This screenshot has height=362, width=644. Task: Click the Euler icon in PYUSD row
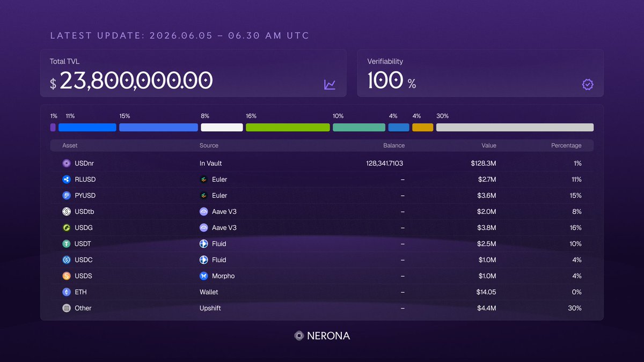[204, 195]
